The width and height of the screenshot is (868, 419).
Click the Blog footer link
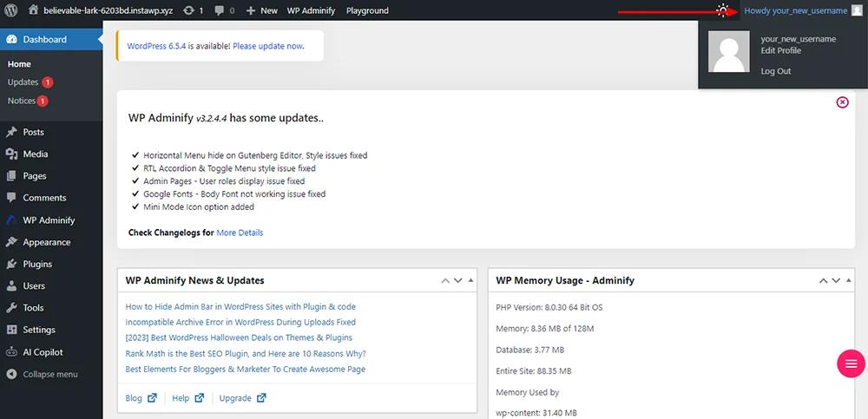(x=134, y=398)
